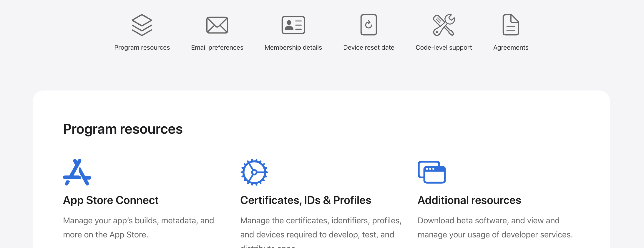Open the Device reset date label link
The height and width of the screenshot is (248, 644).
[x=369, y=48]
